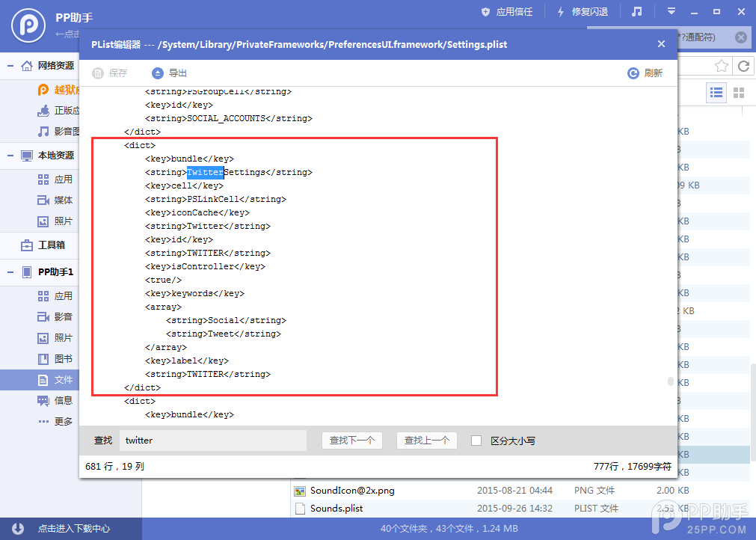Click 查找上一个 find previous

(427, 441)
